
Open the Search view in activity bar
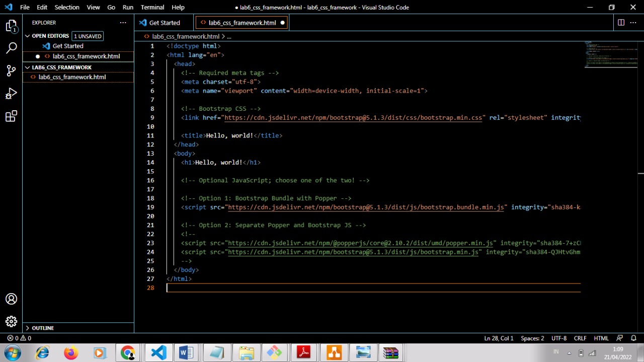pyautogui.click(x=11, y=48)
